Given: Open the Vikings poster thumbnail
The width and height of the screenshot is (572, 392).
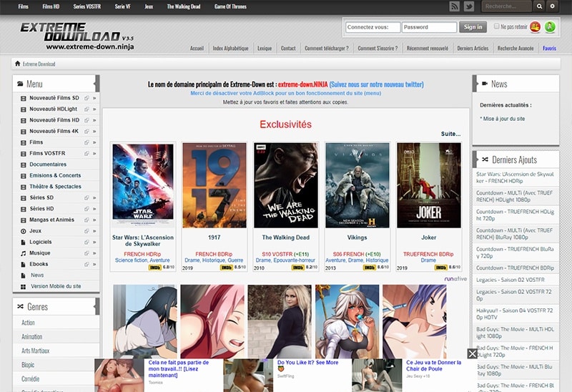Looking at the screenshot, I should (357, 185).
